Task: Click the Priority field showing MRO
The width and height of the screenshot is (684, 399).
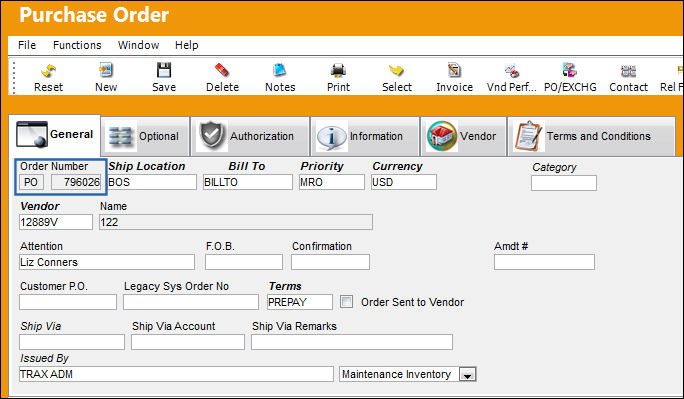Action: [x=332, y=182]
